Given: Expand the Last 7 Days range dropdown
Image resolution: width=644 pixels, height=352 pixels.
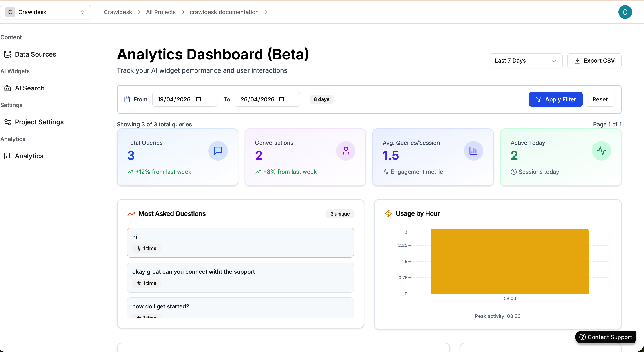Looking at the screenshot, I should 526,61.
